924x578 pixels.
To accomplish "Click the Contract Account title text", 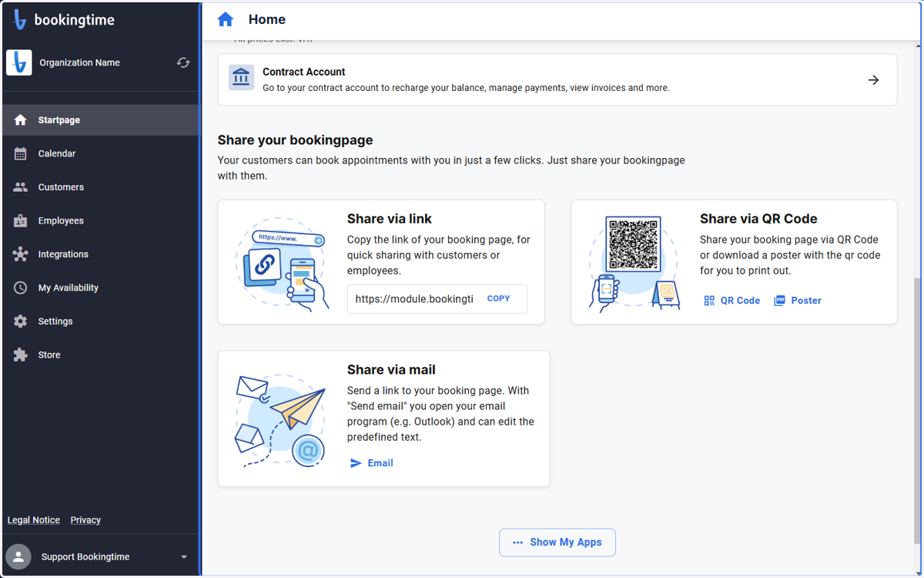I will tap(304, 72).
